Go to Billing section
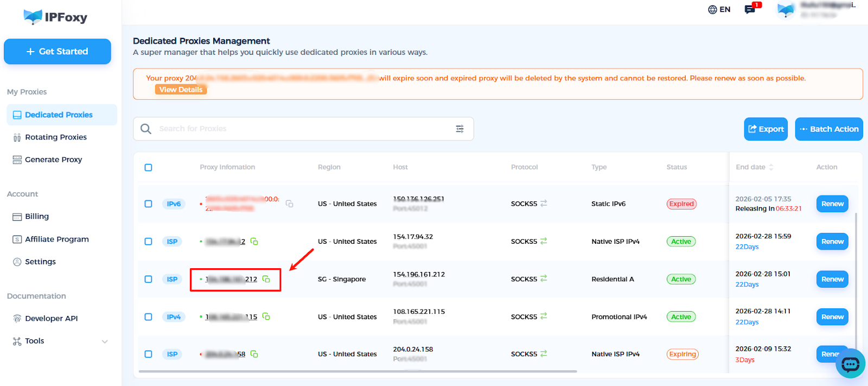This screenshot has width=868, height=386. (37, 217)
